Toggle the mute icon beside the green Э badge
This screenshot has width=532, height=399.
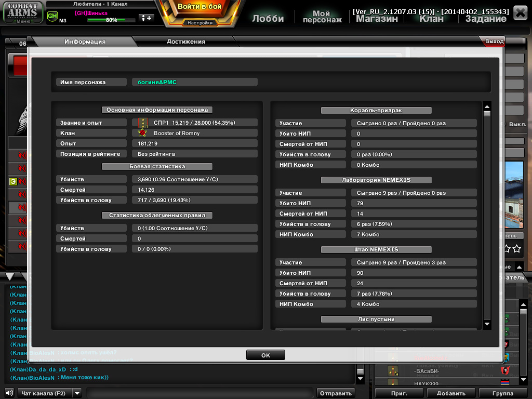pyautogui.click(x=22, y=181)
